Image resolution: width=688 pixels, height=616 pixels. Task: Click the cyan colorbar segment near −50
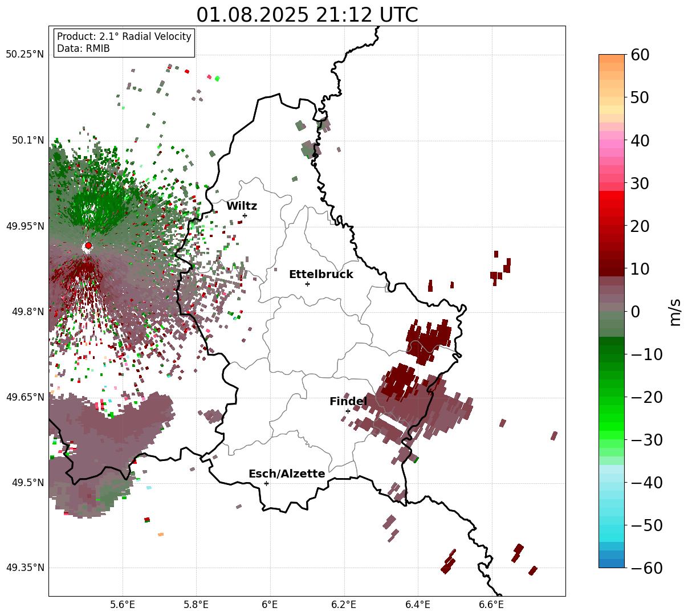tap(612, 529)
